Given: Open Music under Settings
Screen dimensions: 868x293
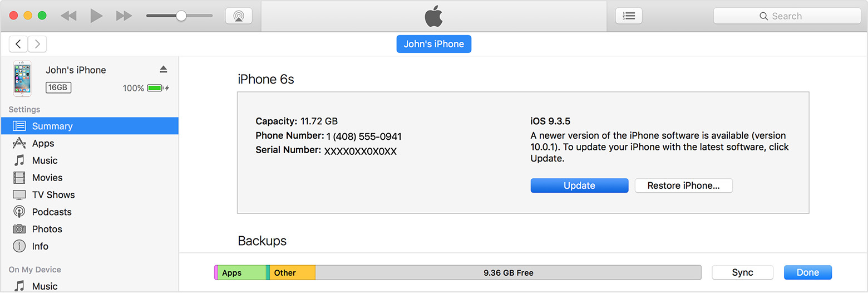Looking at the screenshot, I should pyautogui.click(x=90, y=160).
